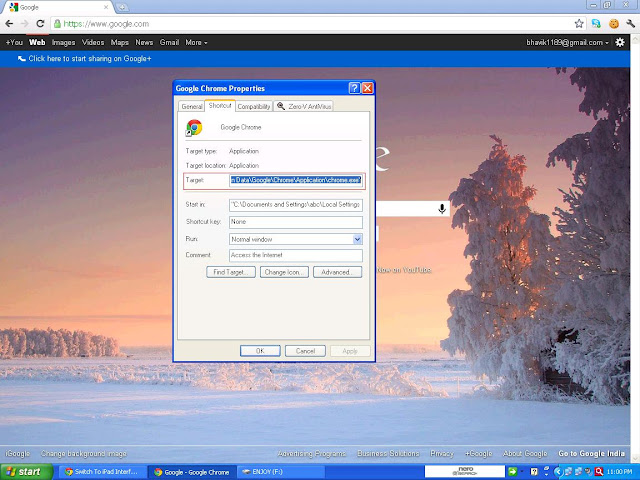Click the help icon in the taskbar

(533, 472)
